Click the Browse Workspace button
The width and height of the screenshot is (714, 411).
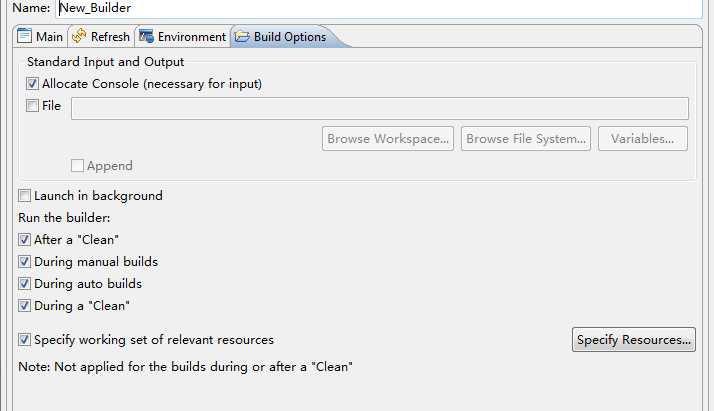pyautogui.click(x=388, y=138)
